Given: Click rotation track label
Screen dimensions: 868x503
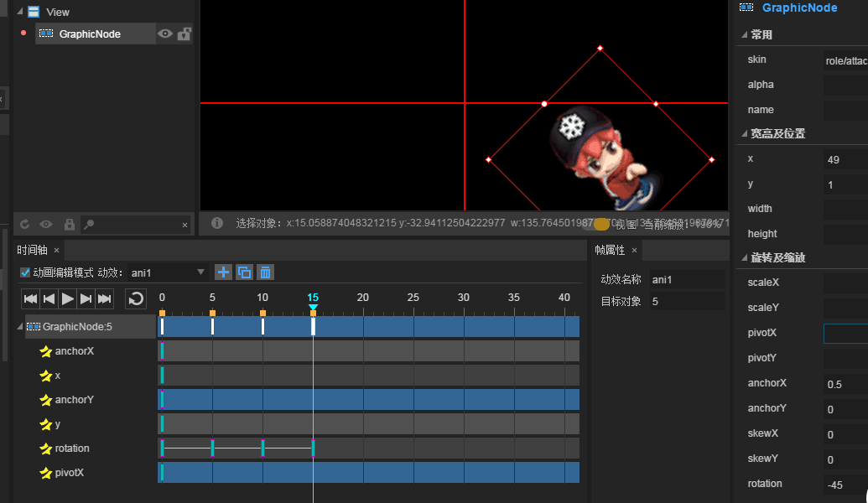Looking at the screenshot, I should coord(72,449).
